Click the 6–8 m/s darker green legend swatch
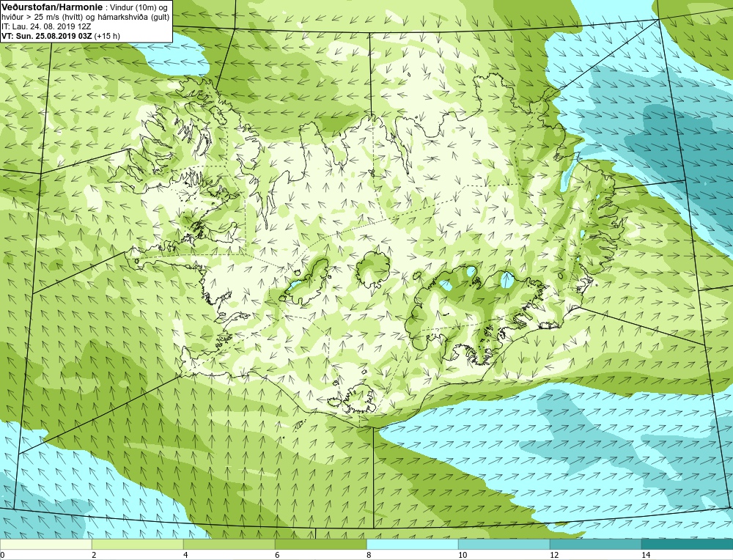 (321, 544)
